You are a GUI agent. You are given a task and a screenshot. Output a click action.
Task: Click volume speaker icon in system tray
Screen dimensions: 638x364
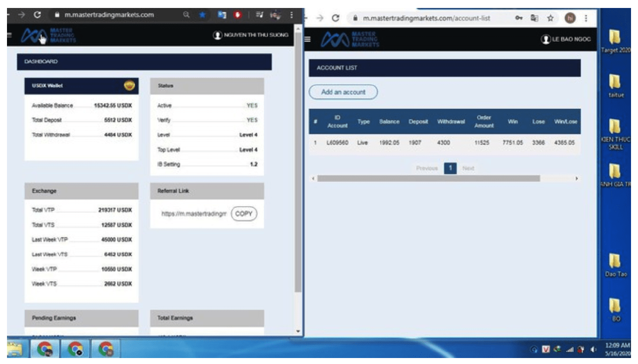[593, 349]
